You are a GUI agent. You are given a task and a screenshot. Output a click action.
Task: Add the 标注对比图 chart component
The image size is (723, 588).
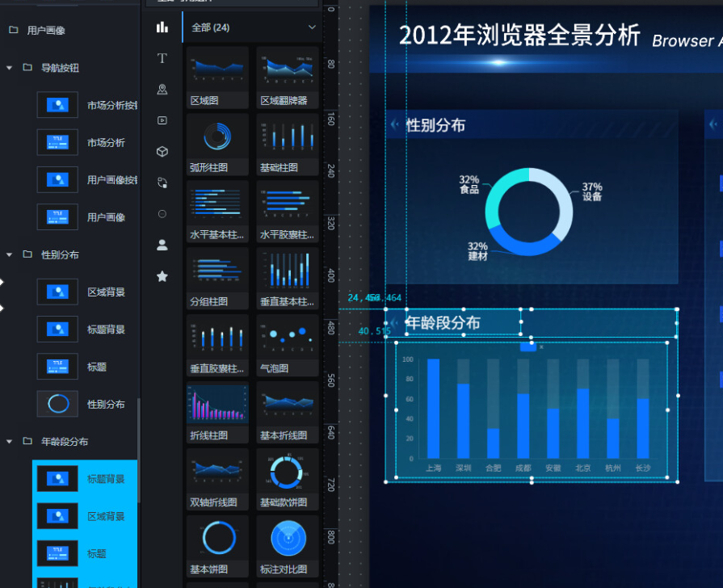pyautogui.click(x=288, y=546)
